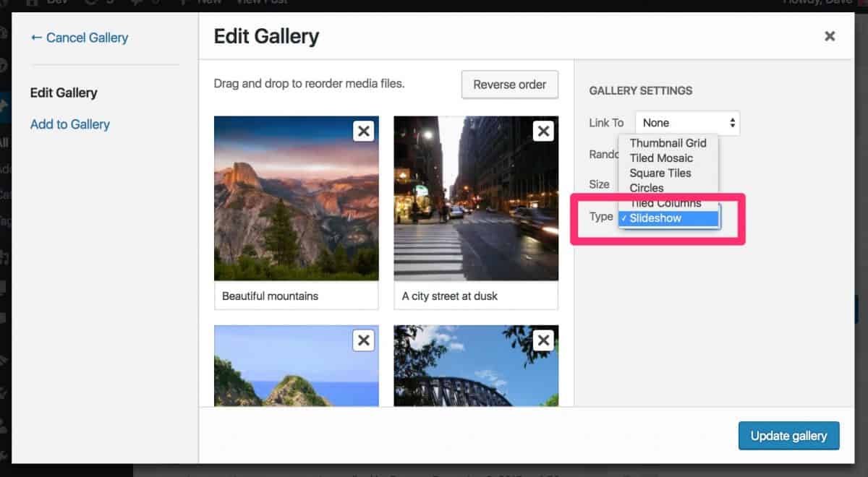Select the Slideshow gallery type
Screen dimensions: 868x477
click(x=668, y=218)
